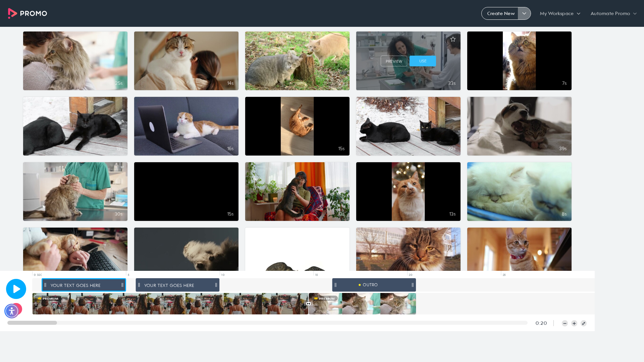Click the cat-on-shoulder clip on timeline

tap(362, 304)
